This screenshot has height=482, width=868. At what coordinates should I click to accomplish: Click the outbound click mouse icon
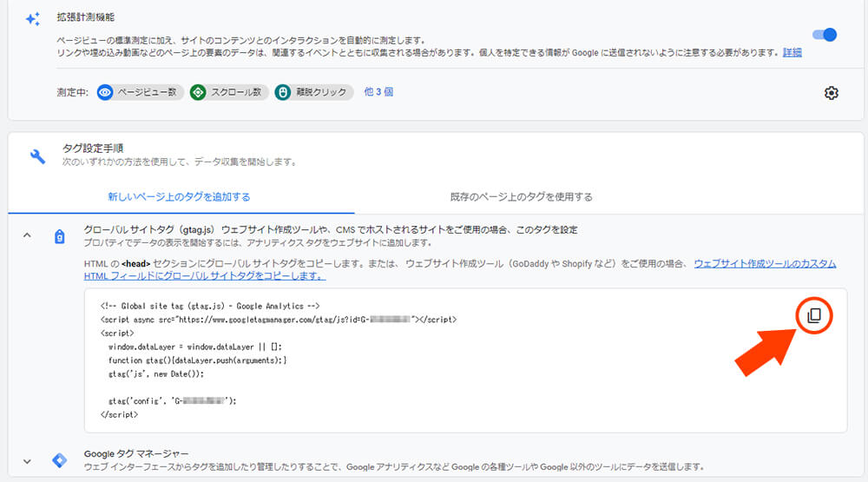283,92
